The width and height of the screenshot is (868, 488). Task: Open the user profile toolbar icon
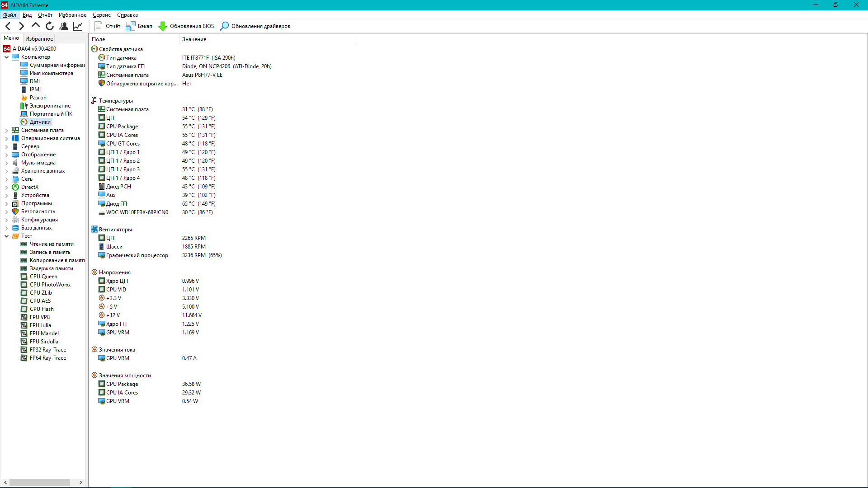point(64,26)
